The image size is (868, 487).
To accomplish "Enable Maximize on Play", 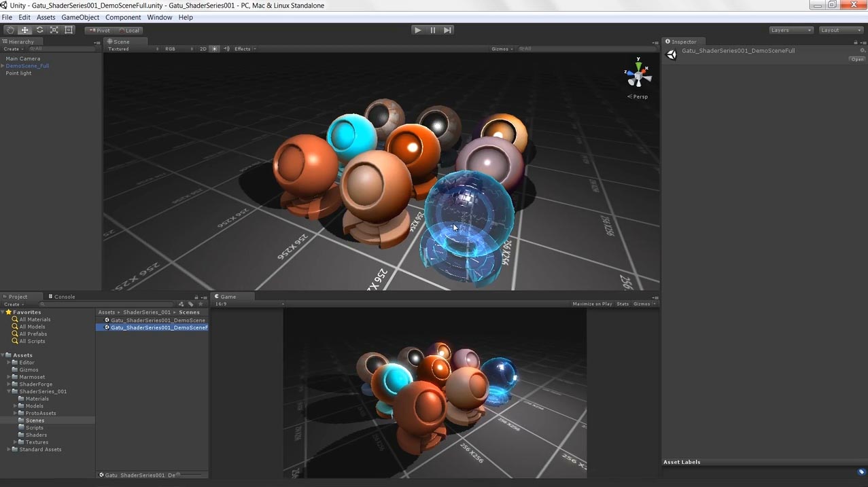I will [x=592, y=304].
